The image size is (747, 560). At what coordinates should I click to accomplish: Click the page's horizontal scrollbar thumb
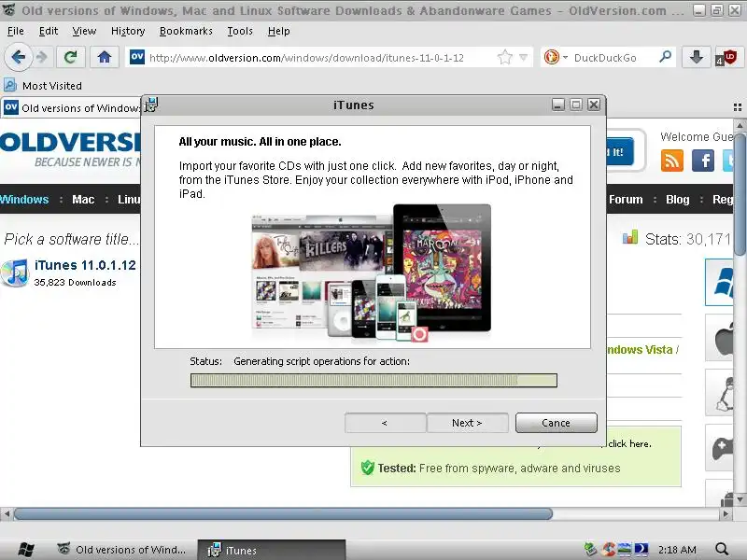[x=283, y=514]
